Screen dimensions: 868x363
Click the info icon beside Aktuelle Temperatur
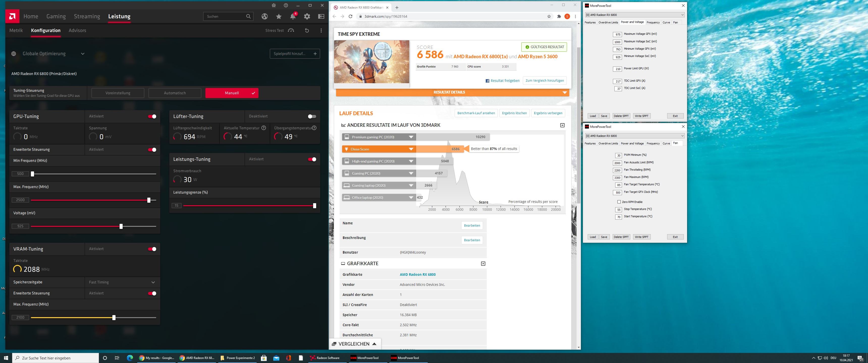point(264,128)
